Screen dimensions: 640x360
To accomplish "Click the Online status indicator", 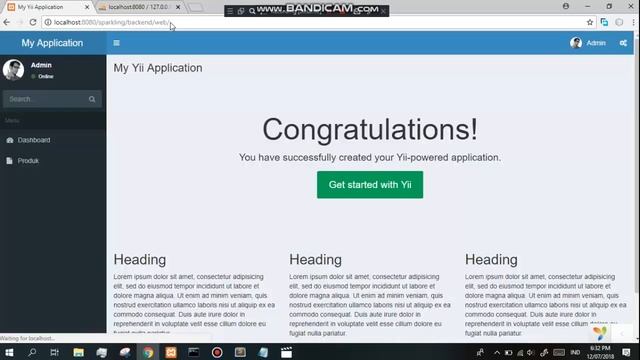I will 42,76.
